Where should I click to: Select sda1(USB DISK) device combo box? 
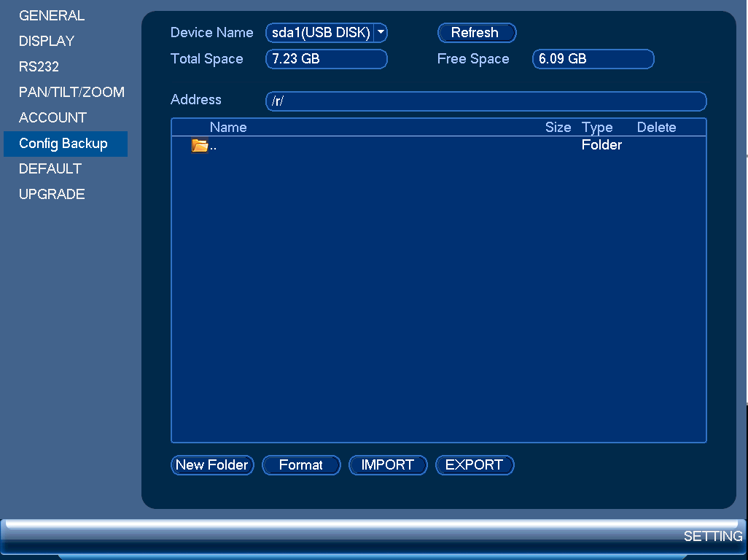point(327,32)
